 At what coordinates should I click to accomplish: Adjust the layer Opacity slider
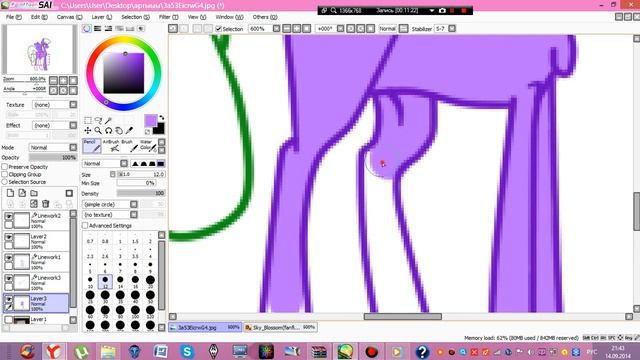coord(53,158)
